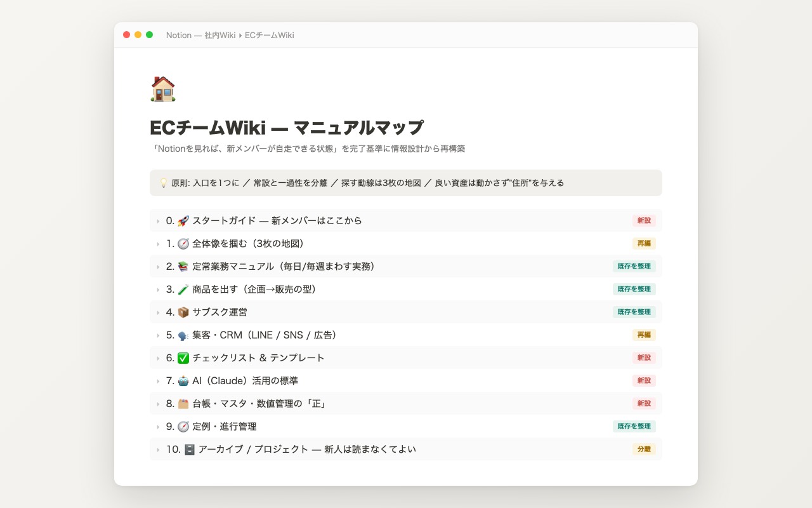Click the text チェックリスト & テンプレート
The image size is (812, 508).
(x=258, y=358)
